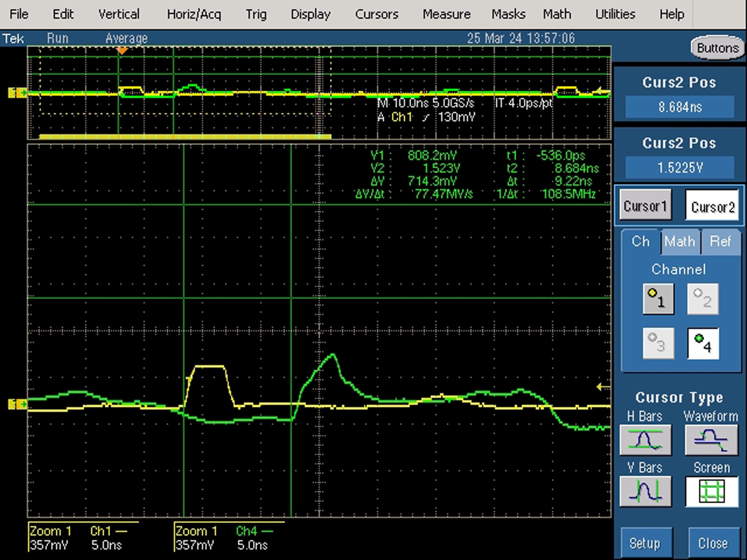Viewport: 747px width, 560px height.
Task: Click the orange trigger position marker
Action: point(122,51)
